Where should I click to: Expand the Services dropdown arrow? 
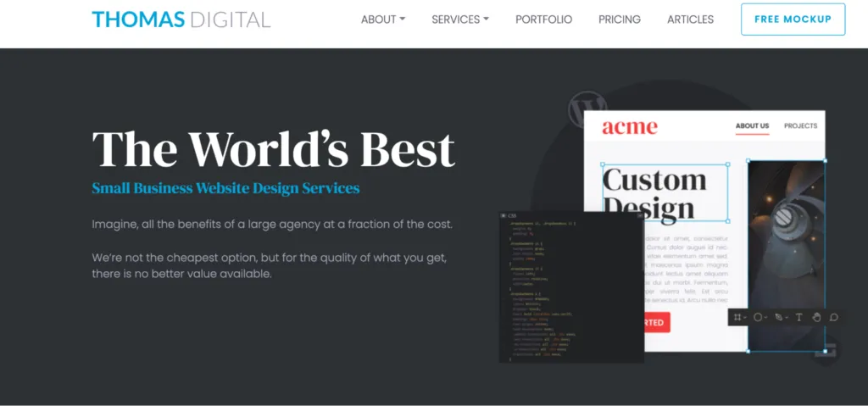486,19
